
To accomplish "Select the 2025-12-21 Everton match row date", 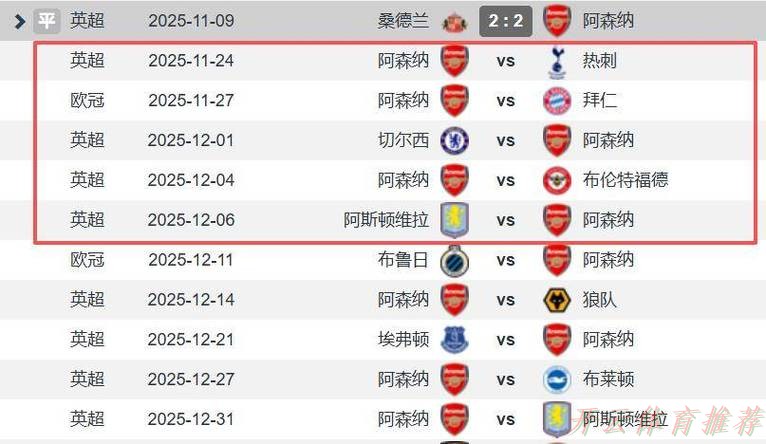I will pos(191,340).
